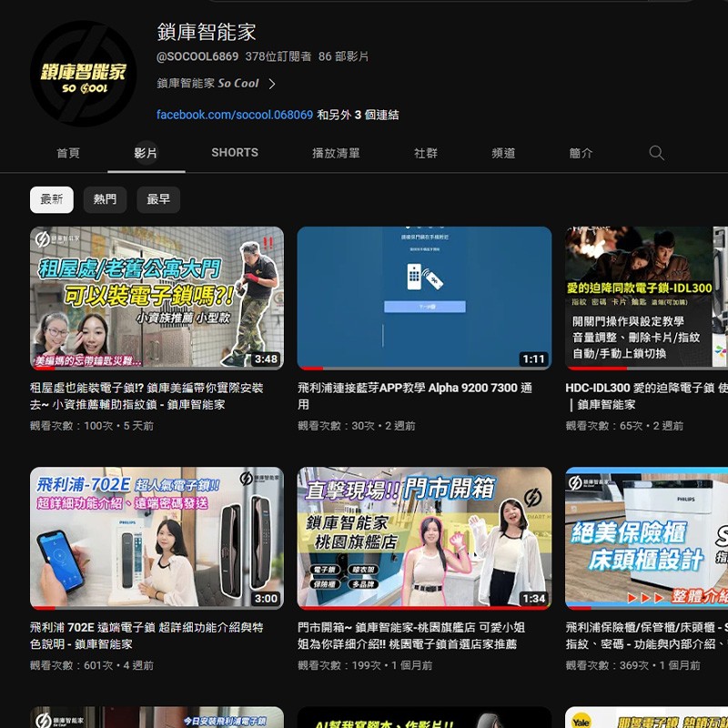Image resolution: width=728 pixels, height=728 pixels.
Task: Select the 影片 tab
Action: pos(146,153)
